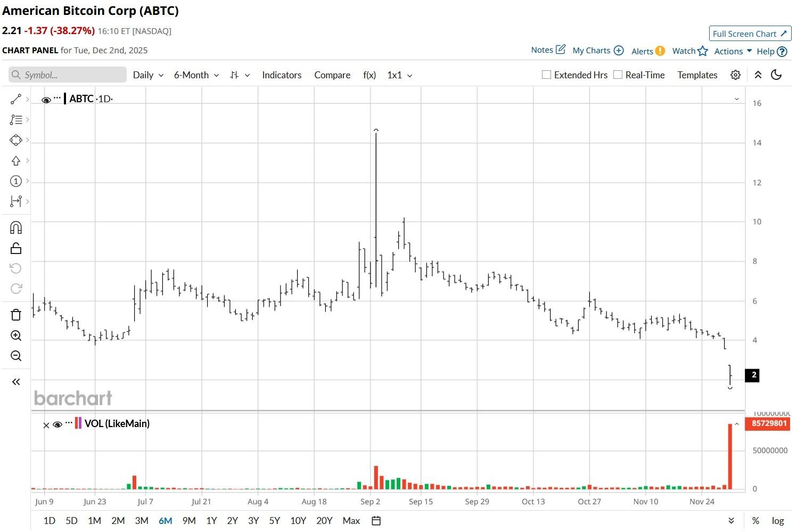Image resolution: width=797 pixels, height=532 pixels.
Task: Open the My Charts link
Action: 591,50
